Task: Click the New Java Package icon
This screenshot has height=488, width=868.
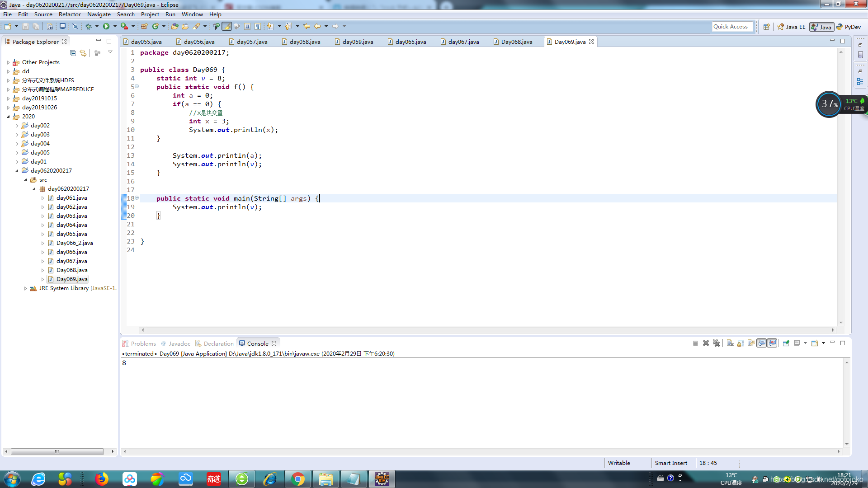Action: [144, 27]
